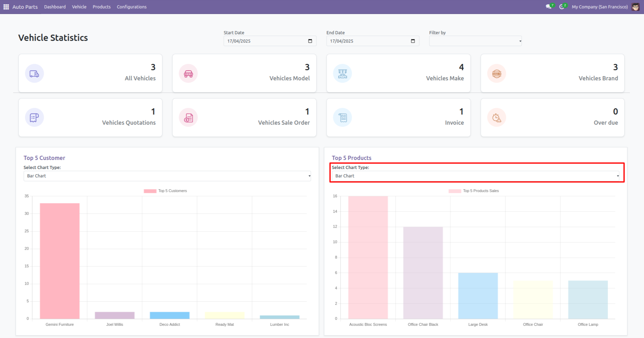Viewport: 644px width, 338px height.
Task: Open the Configurations menu
Action: (x=131, y=7)
